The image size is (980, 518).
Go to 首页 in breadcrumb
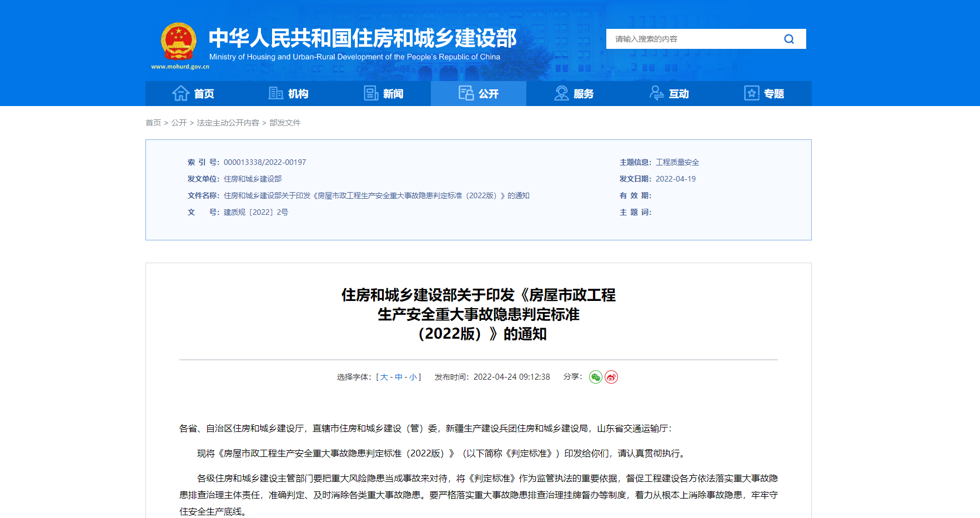click(153, 123)
